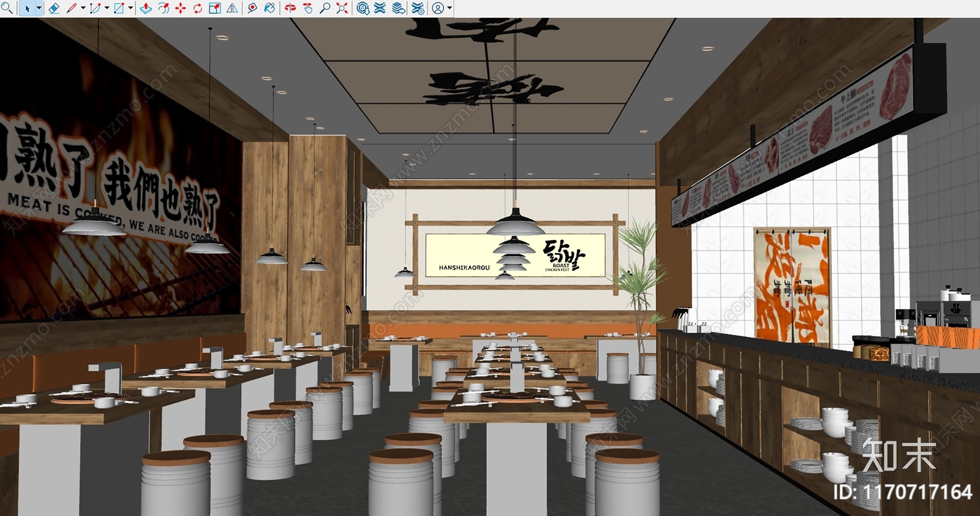Click the Zoom Extents tool
Image resolution: width=980 pixels, height=516 pixels.
(342, 8)
